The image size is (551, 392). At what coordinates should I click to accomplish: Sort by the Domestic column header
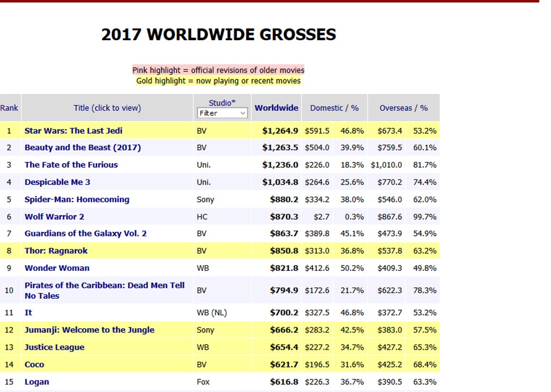326,108
